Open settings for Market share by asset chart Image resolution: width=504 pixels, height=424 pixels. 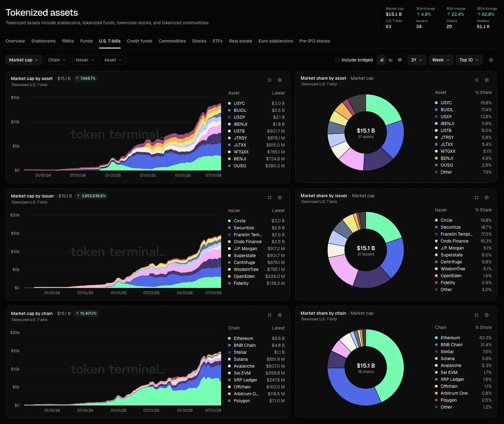coord(487,80)
